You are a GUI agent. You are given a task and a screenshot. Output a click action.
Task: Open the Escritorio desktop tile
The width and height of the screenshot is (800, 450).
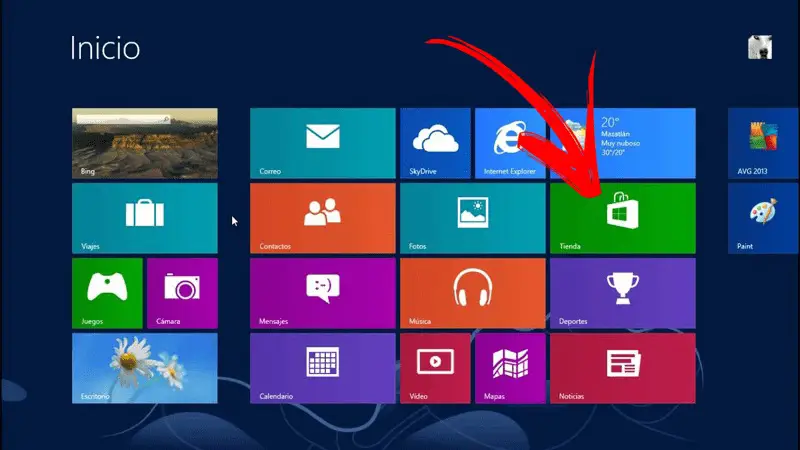coord(145,368)
